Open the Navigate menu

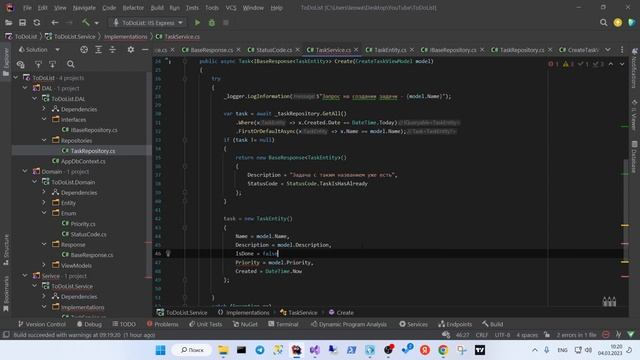(84, 8)
